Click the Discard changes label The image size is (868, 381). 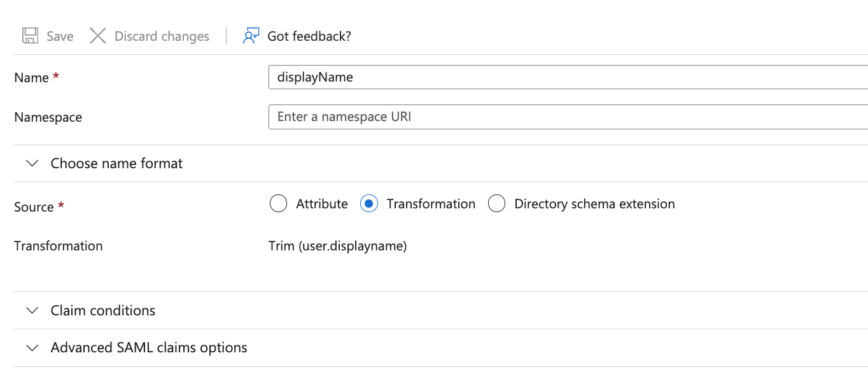pyautogui.click(x=162, y=36)
